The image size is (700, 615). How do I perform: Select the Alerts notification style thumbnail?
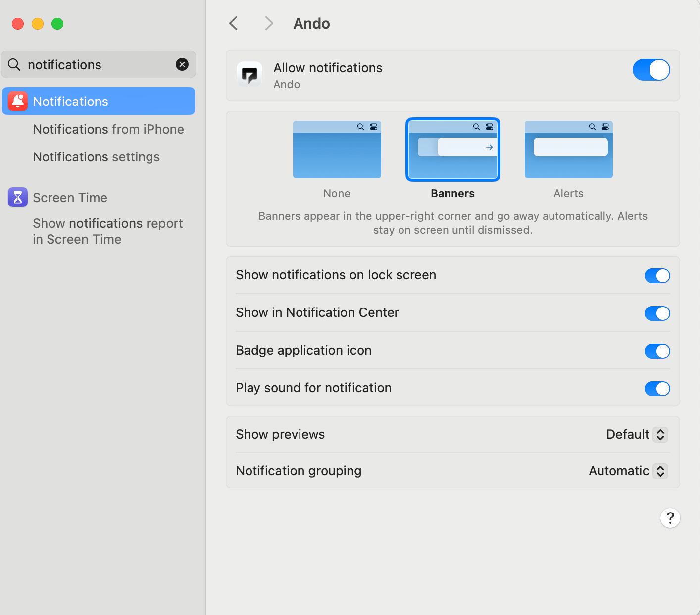coord(569,150)
